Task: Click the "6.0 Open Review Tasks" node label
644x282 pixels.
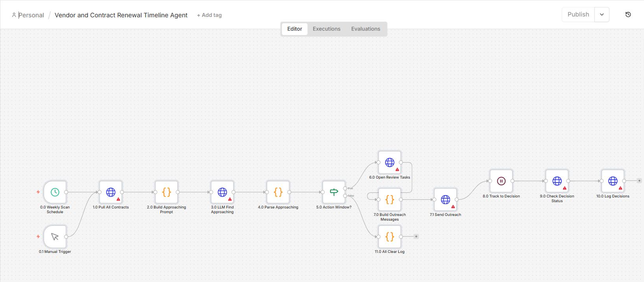Action: click(x=389, y=177)
